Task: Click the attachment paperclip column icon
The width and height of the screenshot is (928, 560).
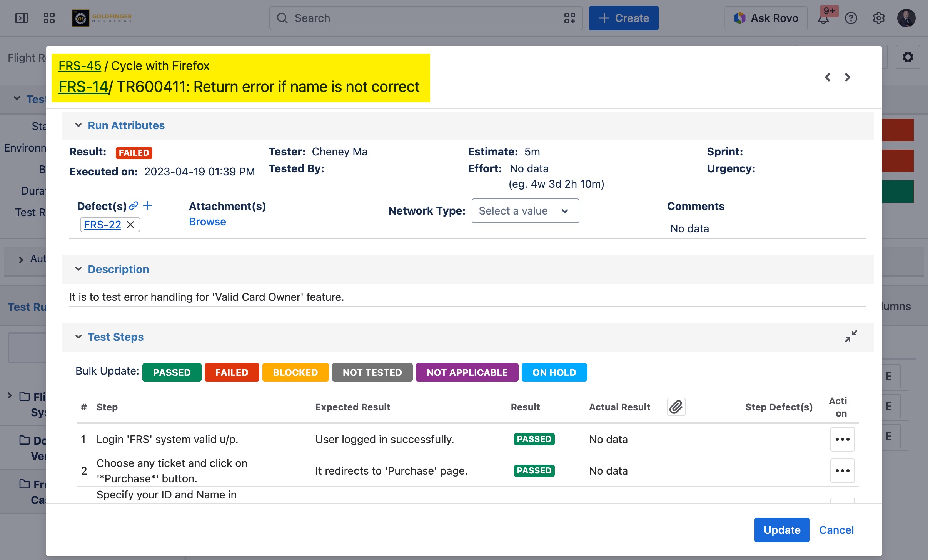Action: tap(676, 407)
